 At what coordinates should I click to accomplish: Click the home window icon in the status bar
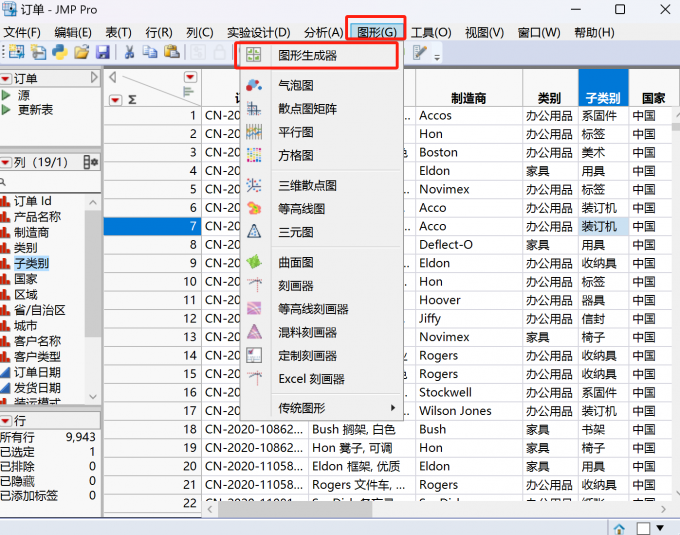coord(619,528)
